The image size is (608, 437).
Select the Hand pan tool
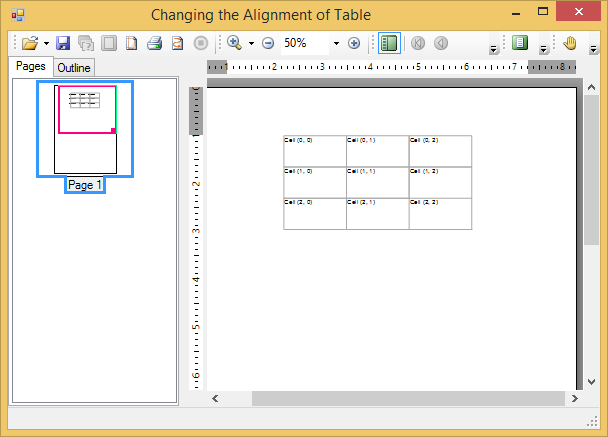pos(571,43)
